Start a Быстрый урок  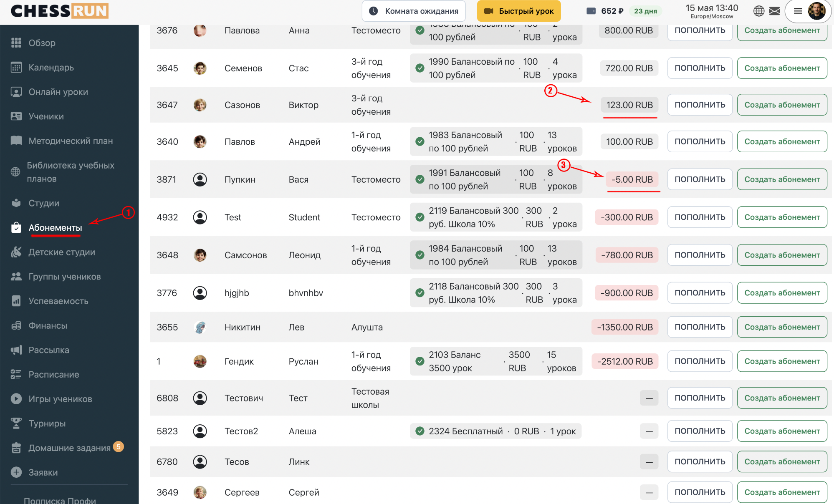click(519, 11)
